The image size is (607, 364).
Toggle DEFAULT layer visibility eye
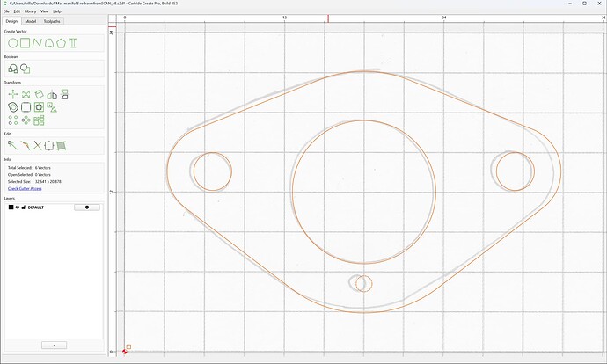(18, 207)
